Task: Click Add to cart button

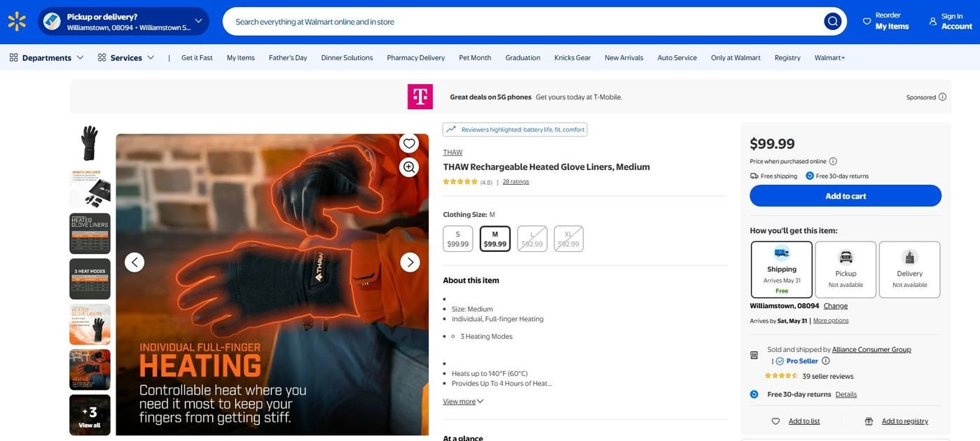Action: pyautogui.click(x=846, y=196)
